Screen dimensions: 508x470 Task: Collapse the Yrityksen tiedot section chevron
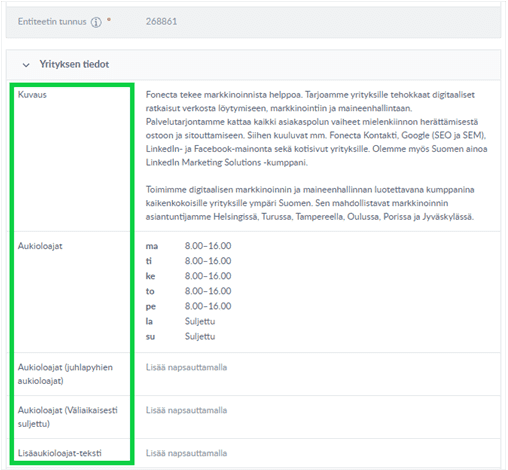pos(26,65)
